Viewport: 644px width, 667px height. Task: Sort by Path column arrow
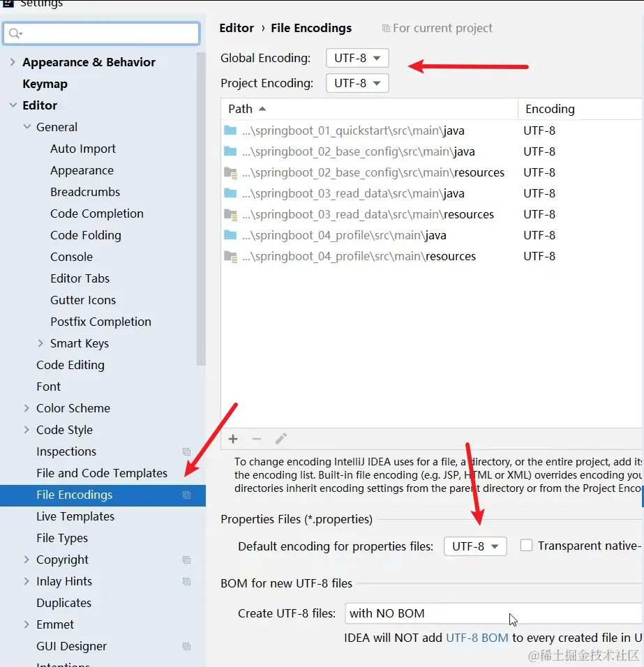point(262,109)
